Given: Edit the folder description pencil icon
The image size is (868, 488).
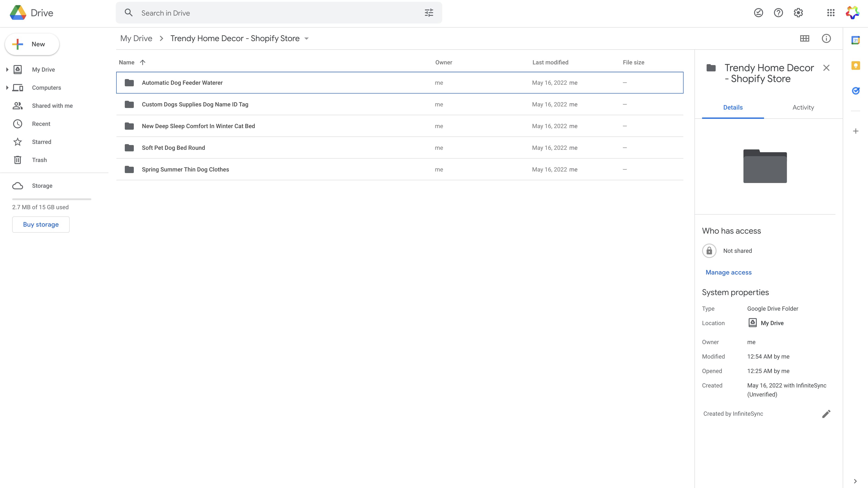Looking at the screenshot, I should coord(826,414).
